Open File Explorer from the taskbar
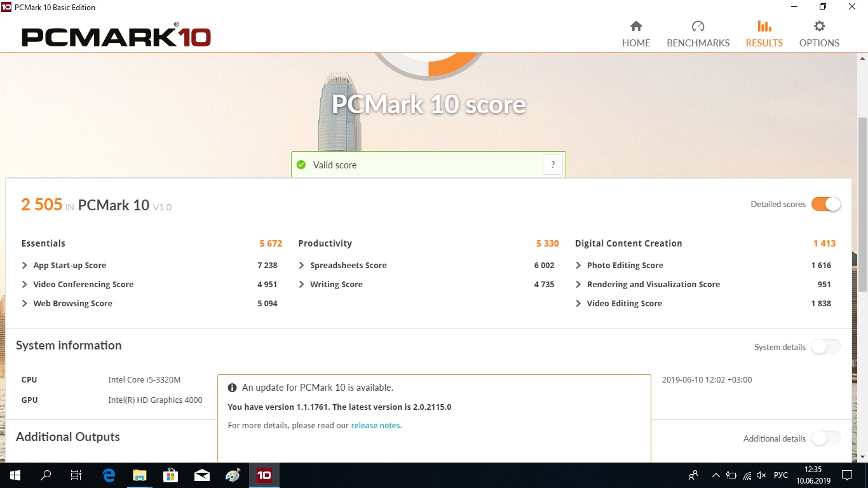 click(139, 475)
